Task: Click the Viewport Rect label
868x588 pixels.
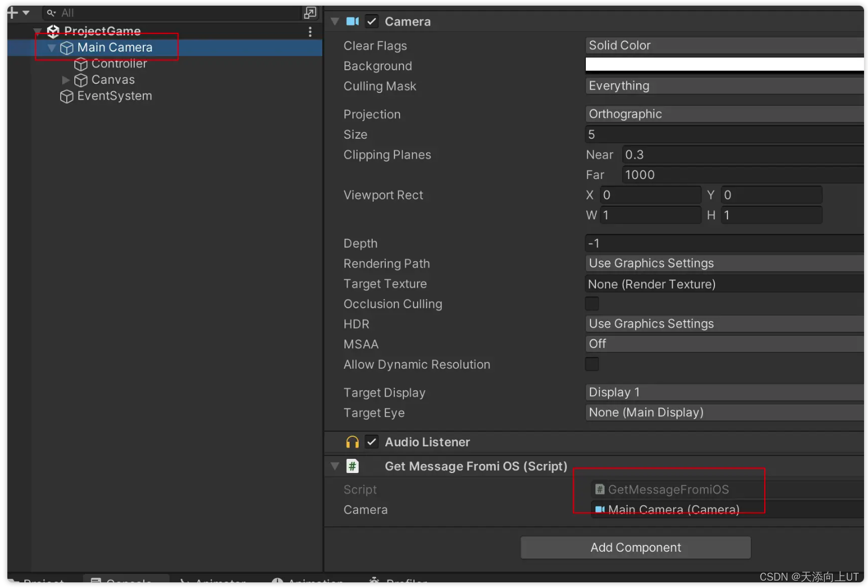Action: coord(383,195)
